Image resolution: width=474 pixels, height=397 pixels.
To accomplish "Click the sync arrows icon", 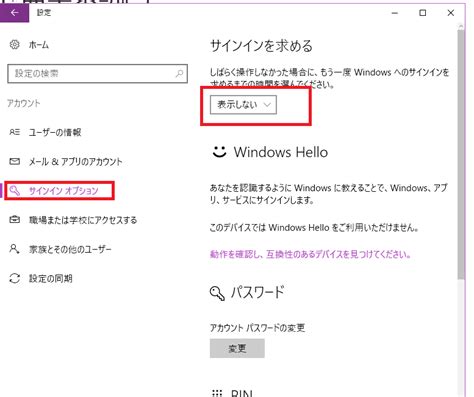I will pos(15,278).
